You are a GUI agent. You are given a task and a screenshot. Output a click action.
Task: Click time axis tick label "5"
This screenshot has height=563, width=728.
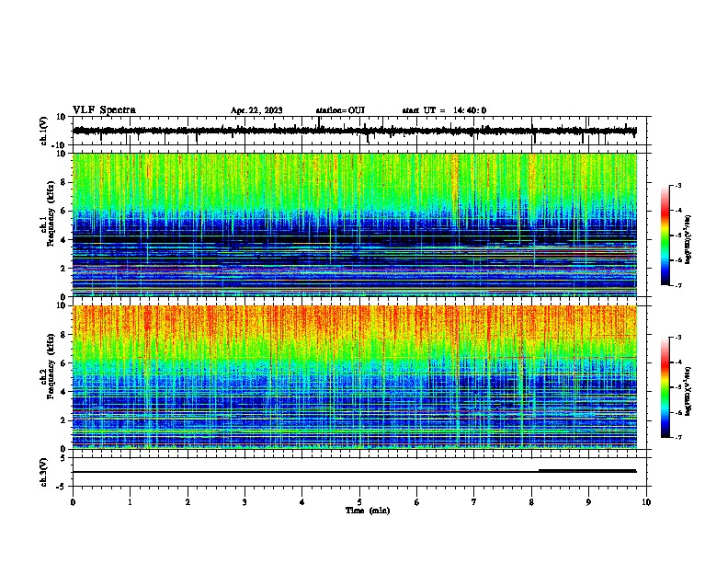click(x=359, y=502)
